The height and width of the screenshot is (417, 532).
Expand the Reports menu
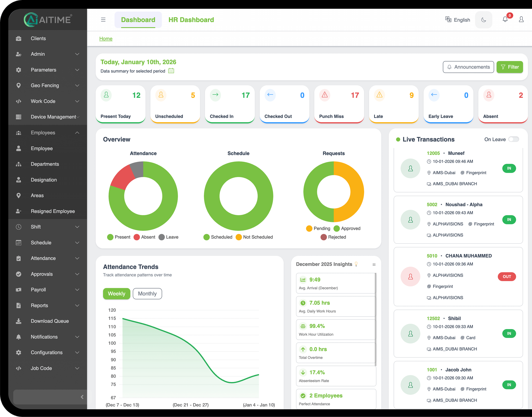tap(40, 305)
